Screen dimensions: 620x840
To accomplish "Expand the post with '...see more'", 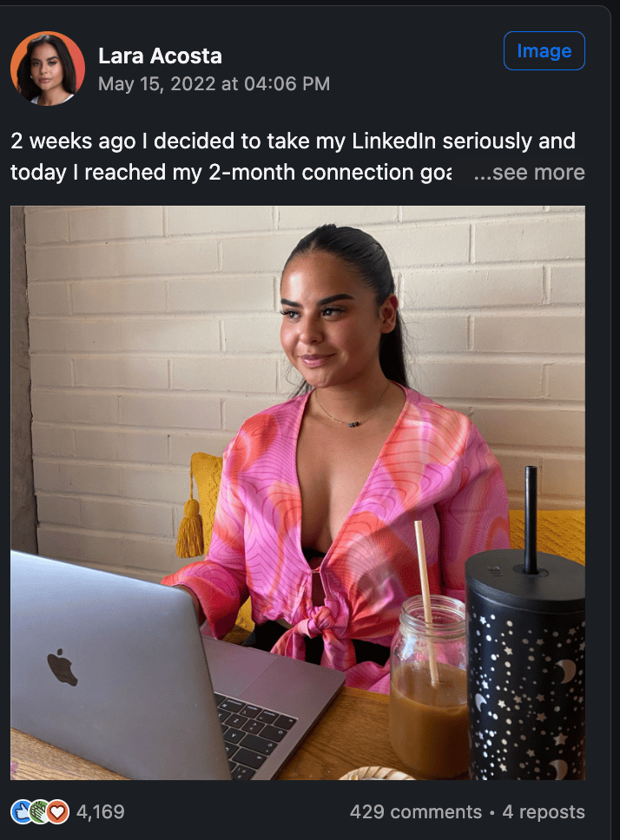I will [x=529, y=173].
